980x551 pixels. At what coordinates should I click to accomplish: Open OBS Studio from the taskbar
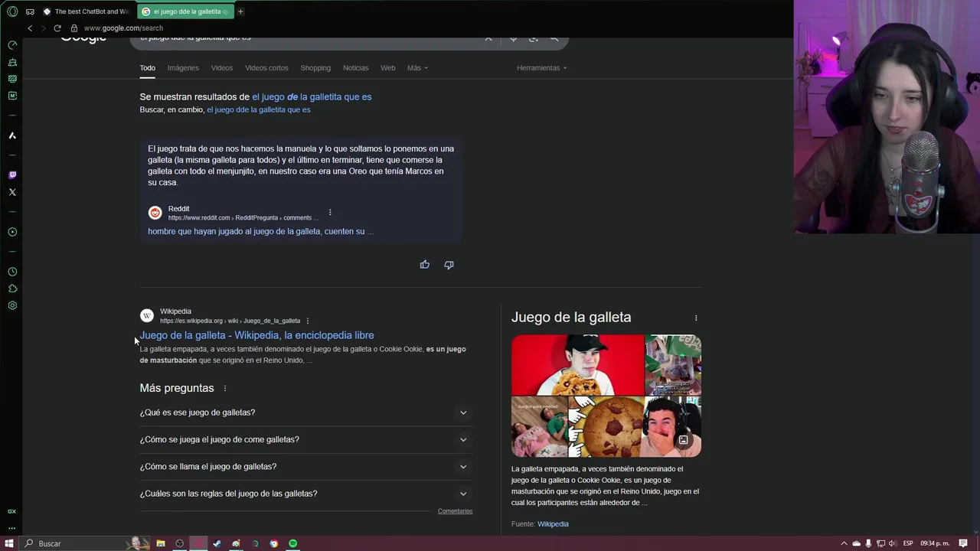tap(180, 543)
